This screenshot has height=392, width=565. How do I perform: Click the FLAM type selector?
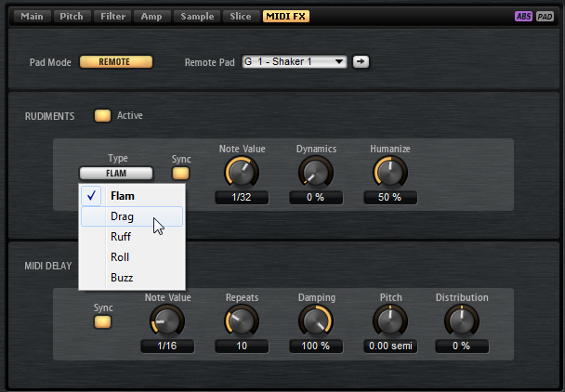116,173
